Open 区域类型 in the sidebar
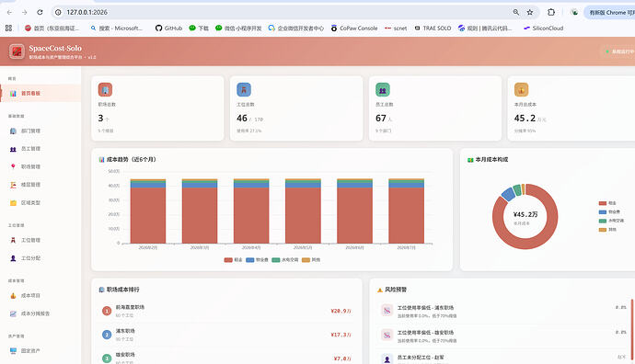Image resolution: width=635 pixels, height=364 pixels. pos(40,202)
